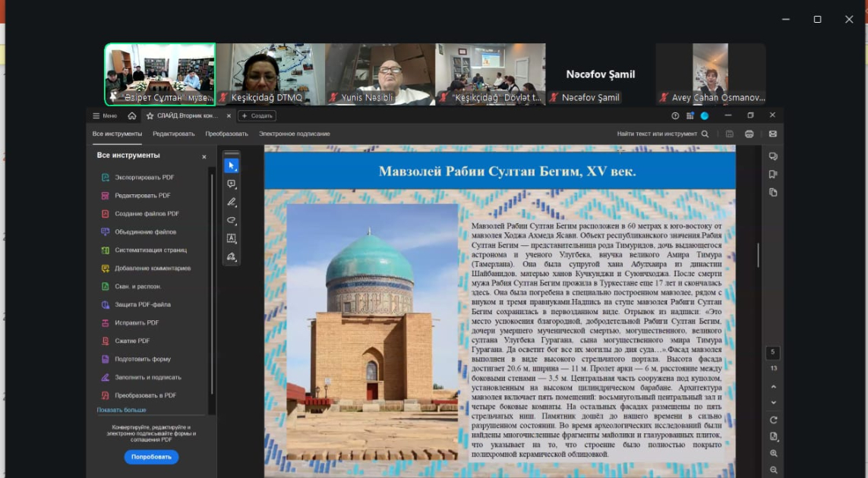Open the bookmarks panel icon

pos(773,175)
